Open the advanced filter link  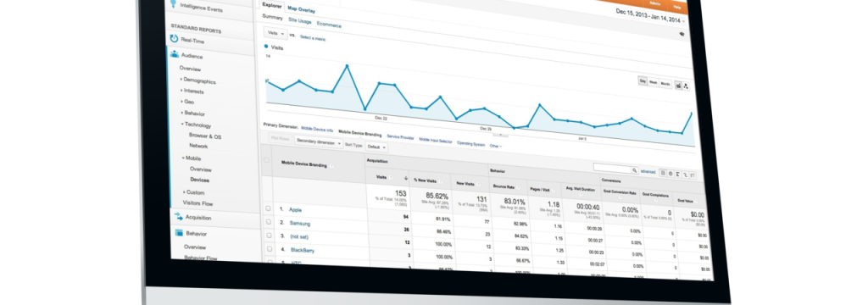(648, 172)
